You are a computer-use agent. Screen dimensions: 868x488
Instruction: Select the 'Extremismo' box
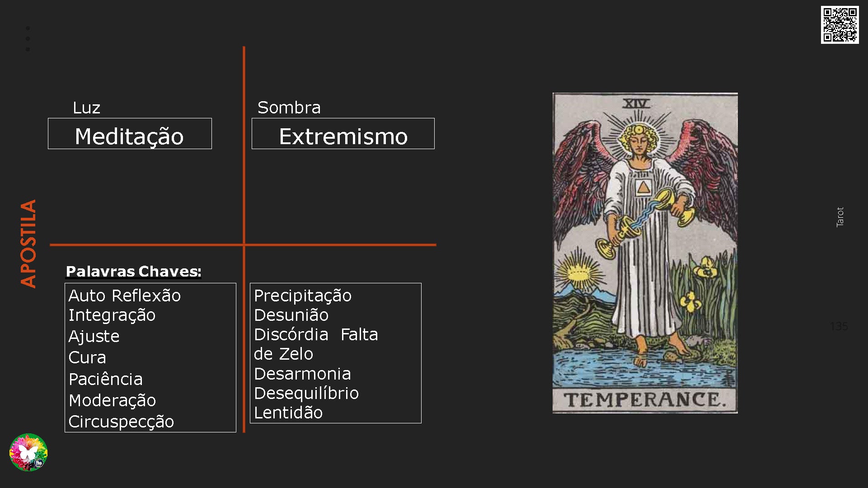[x=343, y=134]
